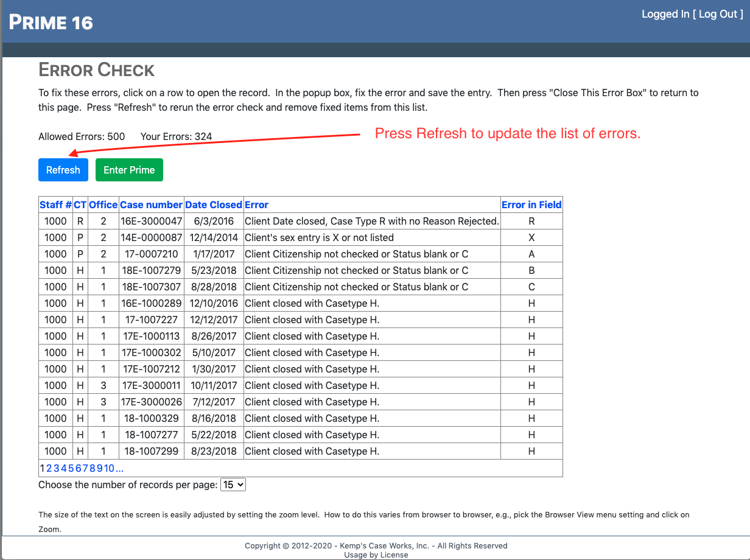Sort by Staff # column header
Viewport: 750px width, 560px height.
tap(55, 205)
